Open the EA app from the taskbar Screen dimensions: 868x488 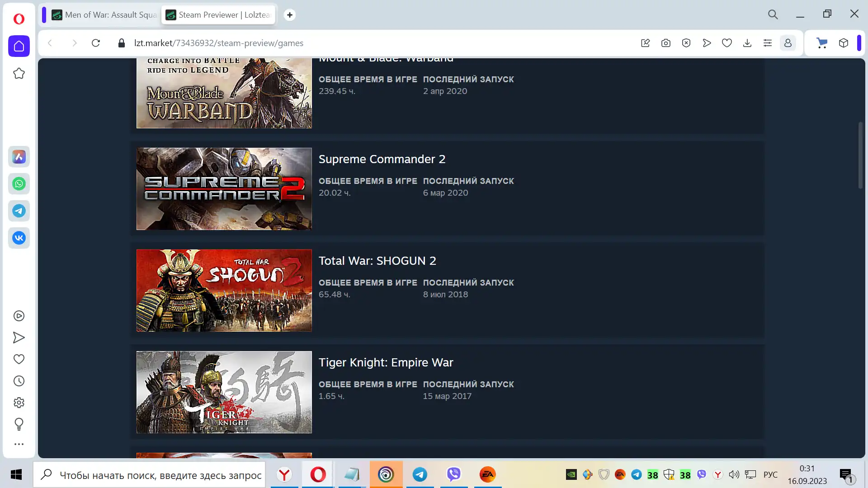(x=488, y=474)
